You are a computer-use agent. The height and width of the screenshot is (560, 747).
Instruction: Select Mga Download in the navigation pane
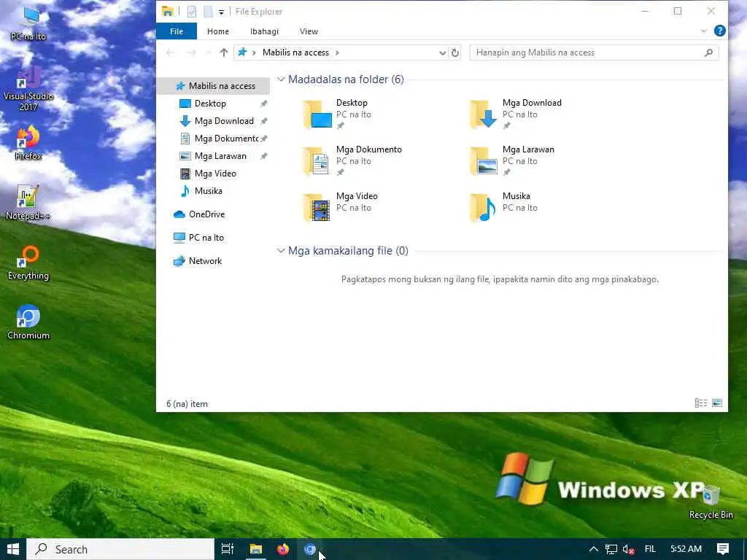[x=224, y=121]
